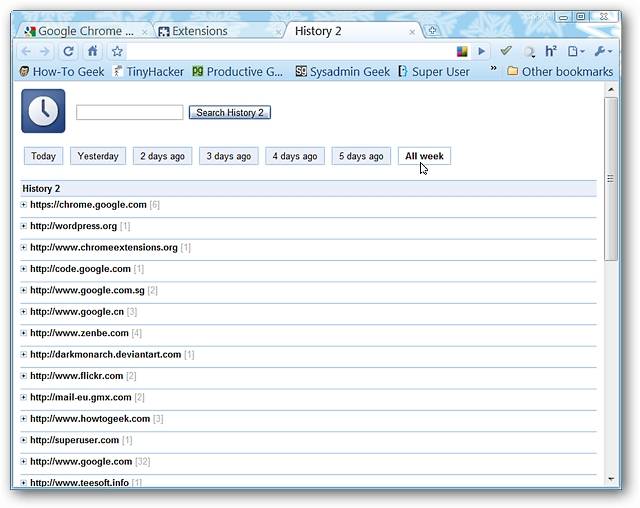Viewport: 640px width, 508px height.
Task: Close the Extensions tab
Action: point(278,32)
